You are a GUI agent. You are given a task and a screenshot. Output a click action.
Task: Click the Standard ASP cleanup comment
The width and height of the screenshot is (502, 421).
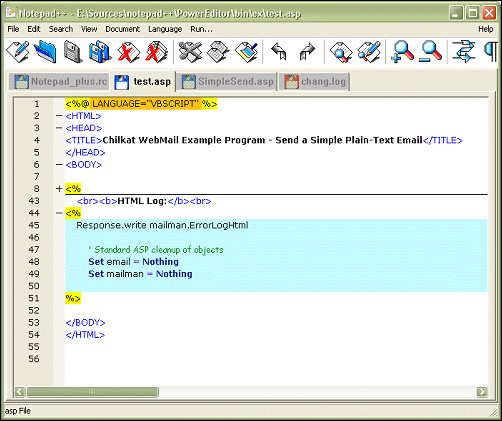[156, 250]
